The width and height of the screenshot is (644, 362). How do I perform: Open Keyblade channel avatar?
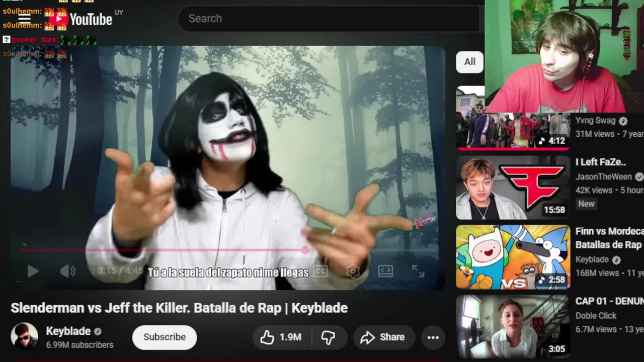(x=24, y=336)
